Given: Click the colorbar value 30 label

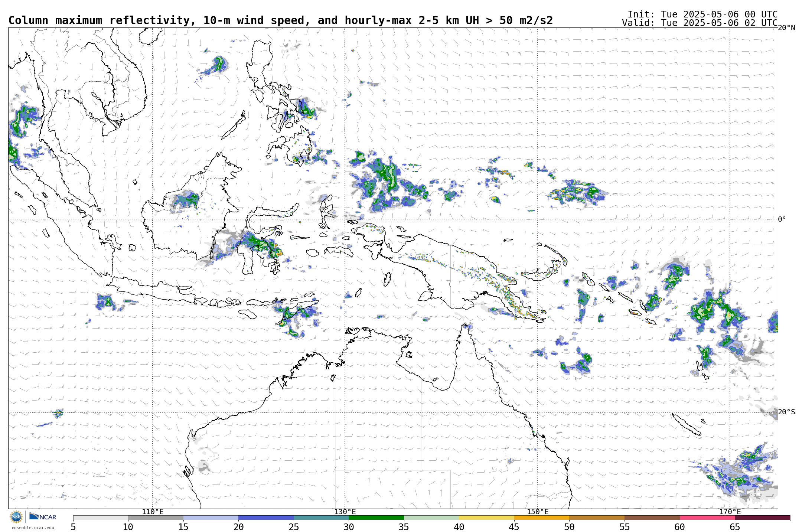Looking at the screenshot, I should click(x=349, y=527).
